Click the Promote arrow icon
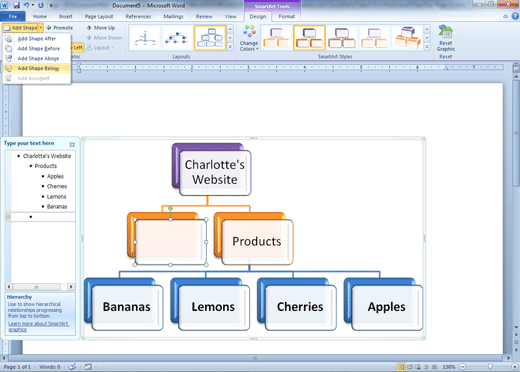520x372 pixels. point(49,28)
